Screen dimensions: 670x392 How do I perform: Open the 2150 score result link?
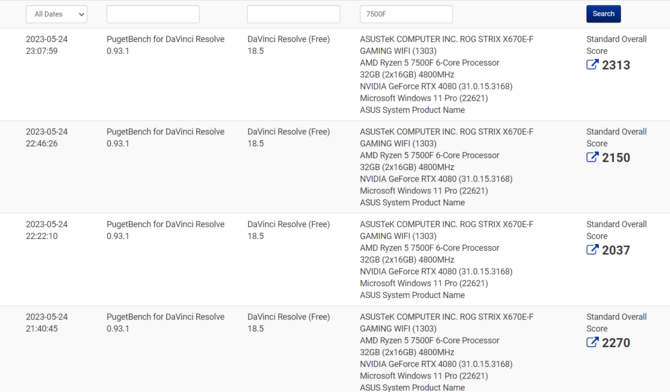pos(616,158)
